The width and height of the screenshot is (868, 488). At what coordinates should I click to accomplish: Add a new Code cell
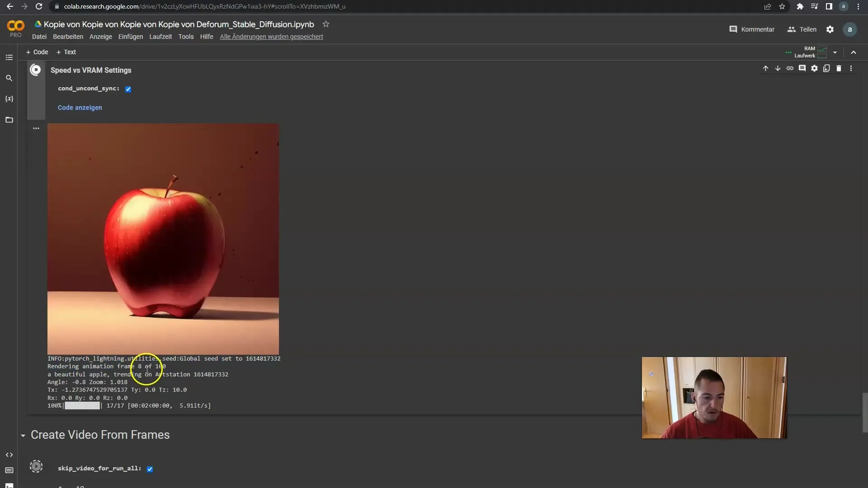[37, 52]
